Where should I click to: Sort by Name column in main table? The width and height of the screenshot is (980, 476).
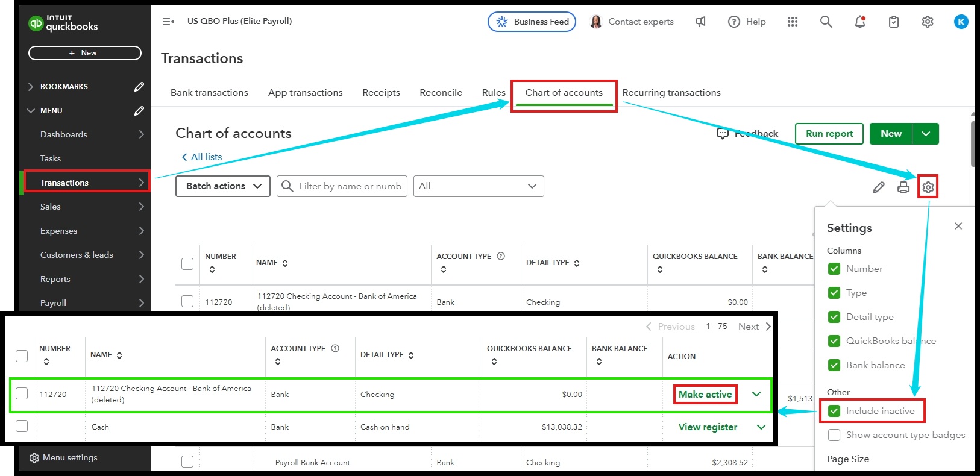click(285, 263)
